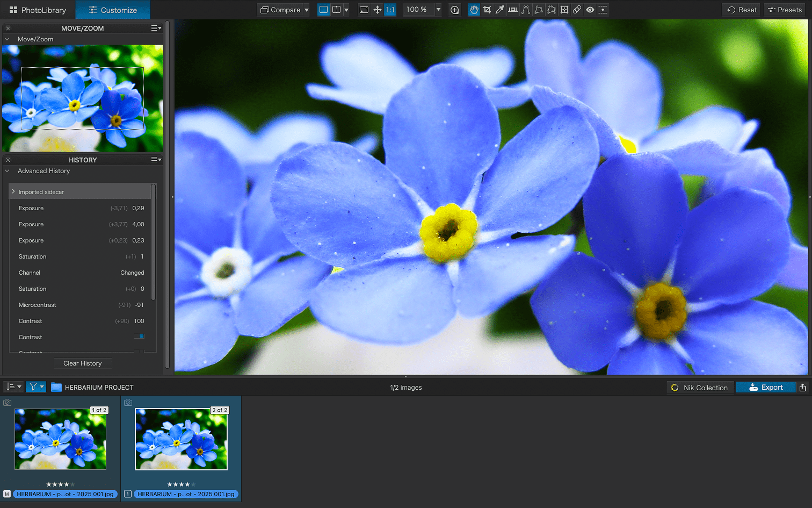Open the filter options dropdown arrow
812x508 pixels.
click(x=42, y=387)
